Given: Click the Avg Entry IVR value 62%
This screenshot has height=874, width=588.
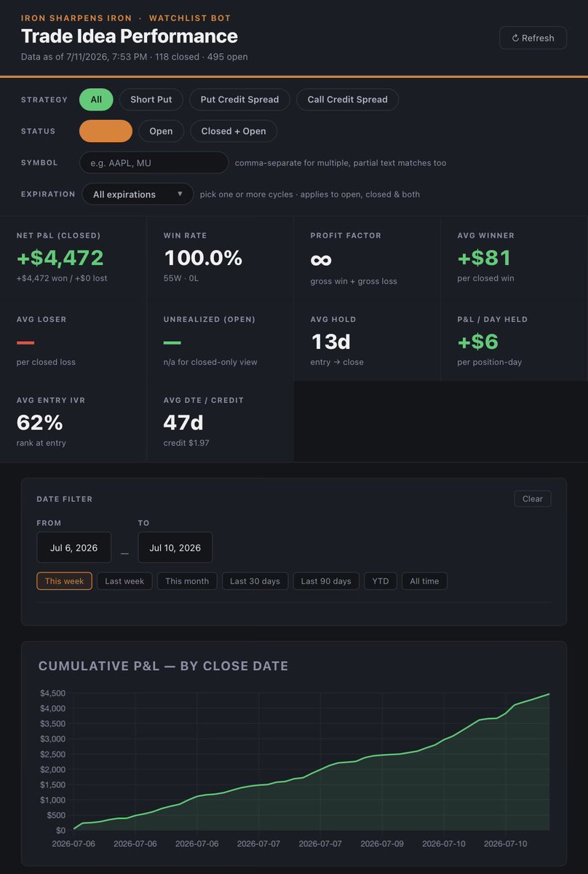Looking at the screenshot, I should 40,422.
